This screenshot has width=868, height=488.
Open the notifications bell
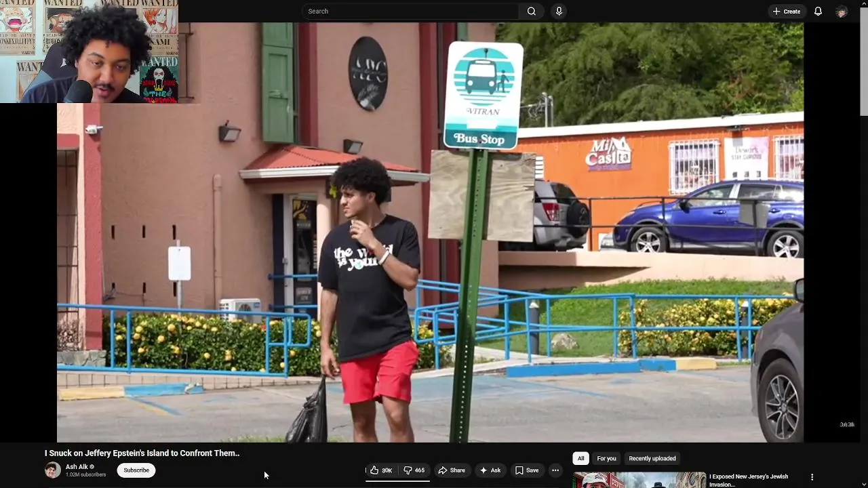818,11
